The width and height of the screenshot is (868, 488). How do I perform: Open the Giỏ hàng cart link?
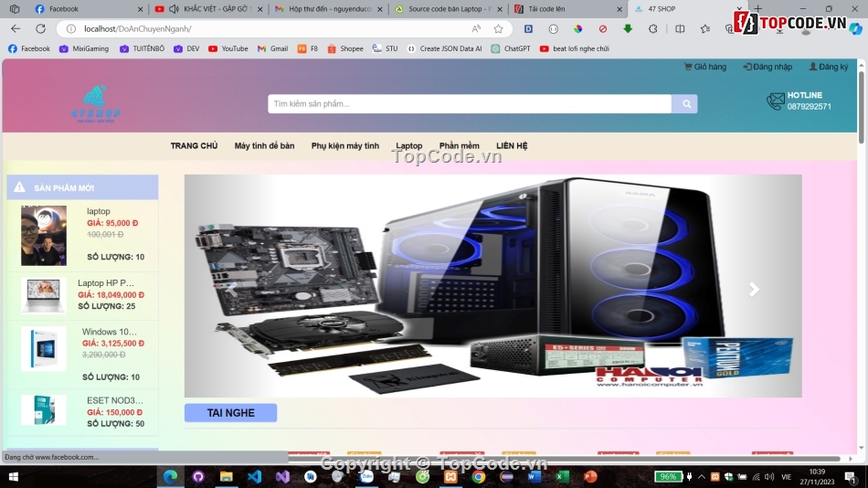coord(705,67)
